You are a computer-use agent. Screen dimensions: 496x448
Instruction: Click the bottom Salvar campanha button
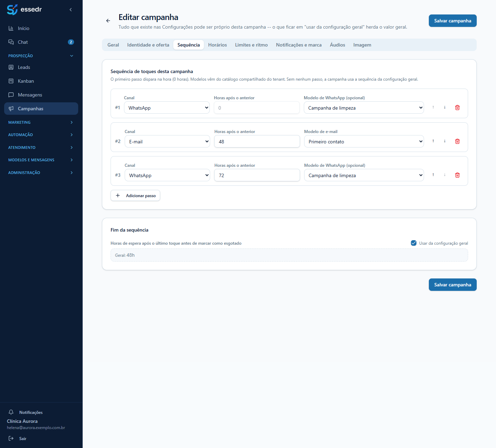[x=453, y=285]
